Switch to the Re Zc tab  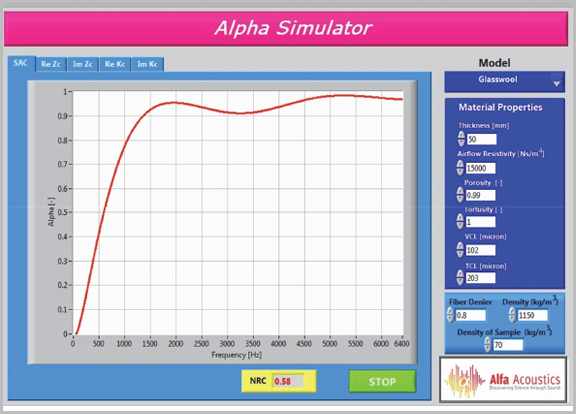tap(51, 64)
